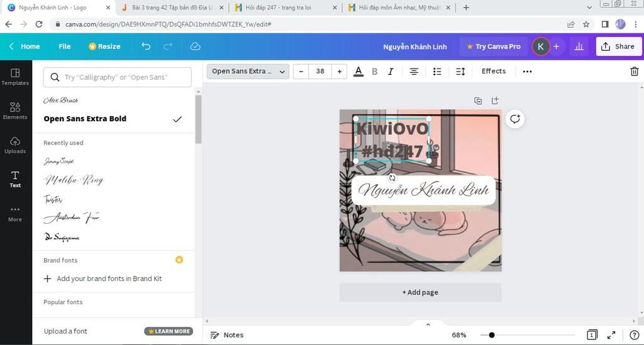Viewport: 644px width, 345px height.
Task: Open the File menu
Action: pos(65,47)
